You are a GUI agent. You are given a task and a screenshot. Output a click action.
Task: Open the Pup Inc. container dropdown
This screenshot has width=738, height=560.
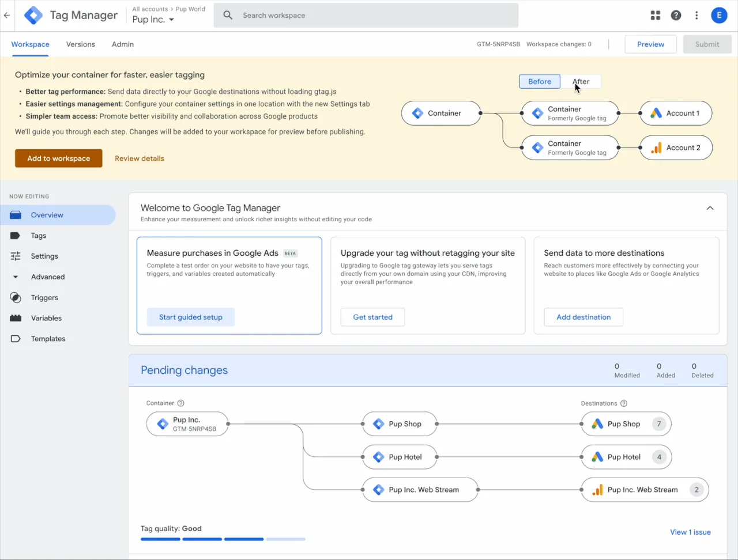click(153, 20)
